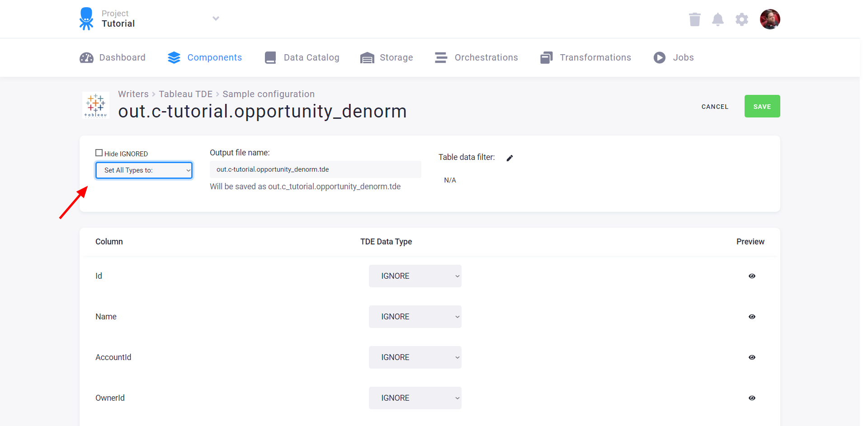The width and height of the screenshot is (868, 426).
Task: Preview the Name column with eye icon
Action: click(x=752, y=317)
